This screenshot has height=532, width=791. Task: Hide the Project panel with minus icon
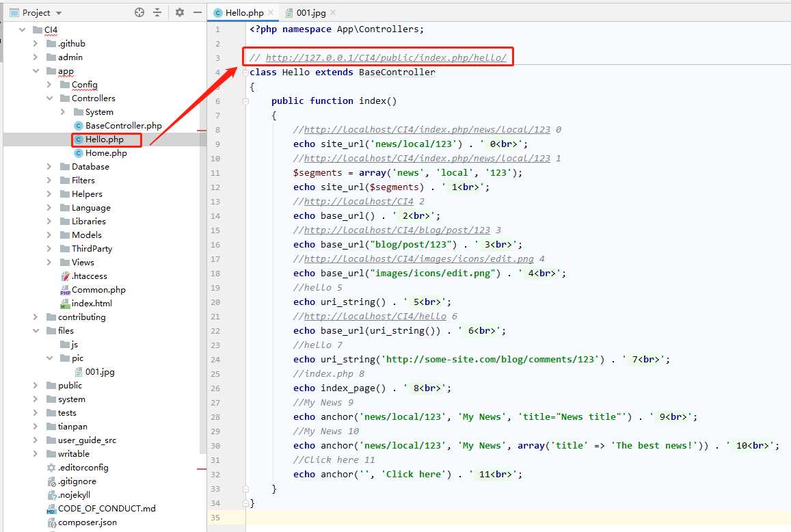(x=198, y=12)
